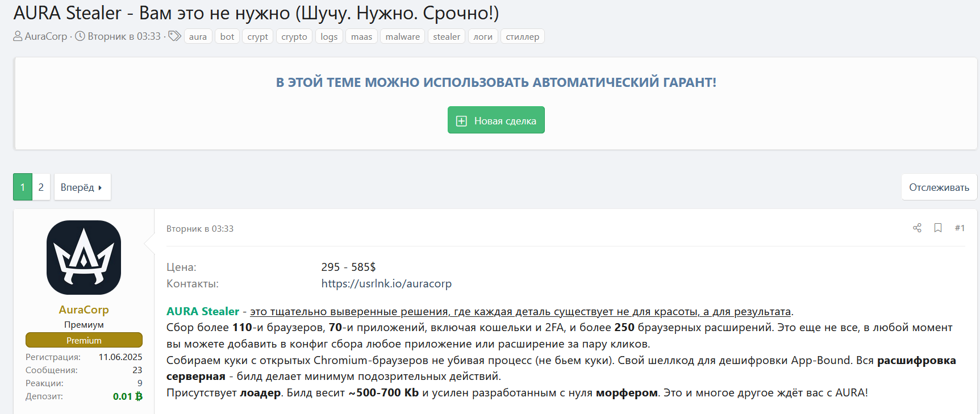Go forward with the Вперёд button

(82, 187)
